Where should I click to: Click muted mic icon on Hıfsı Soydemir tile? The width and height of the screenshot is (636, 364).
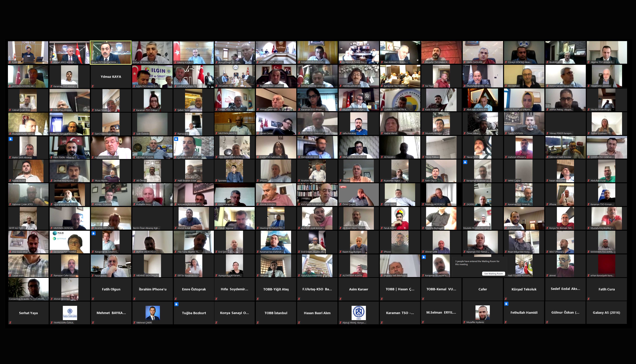click(216, 299)
